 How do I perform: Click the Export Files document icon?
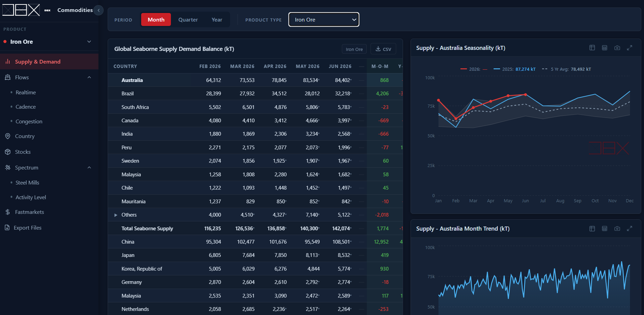7,228
